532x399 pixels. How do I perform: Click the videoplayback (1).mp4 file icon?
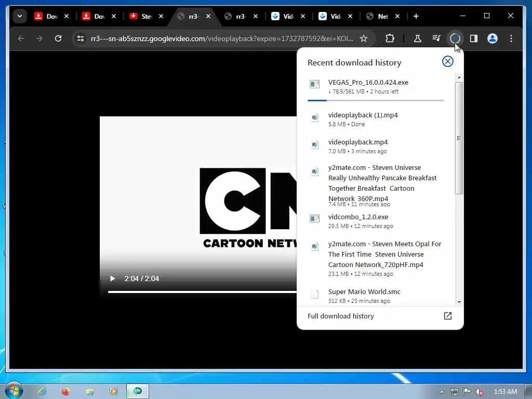pos(314,117)
